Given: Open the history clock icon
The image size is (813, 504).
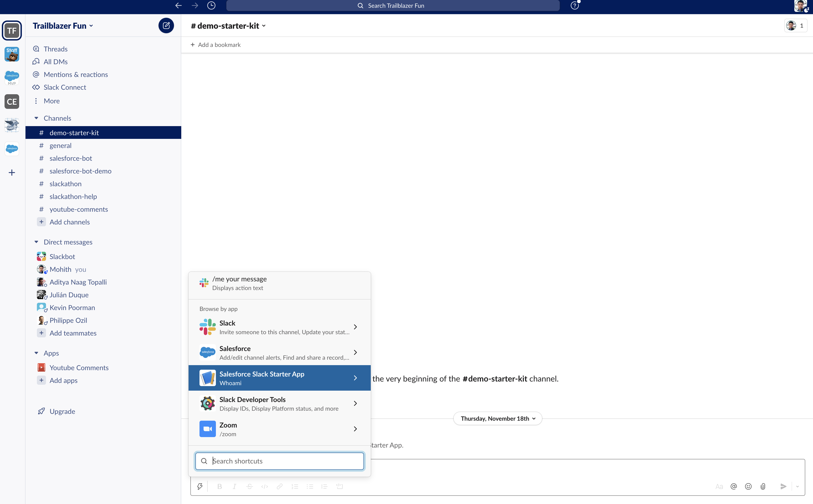Looking at the screenshot, I should tap(211, 6).
